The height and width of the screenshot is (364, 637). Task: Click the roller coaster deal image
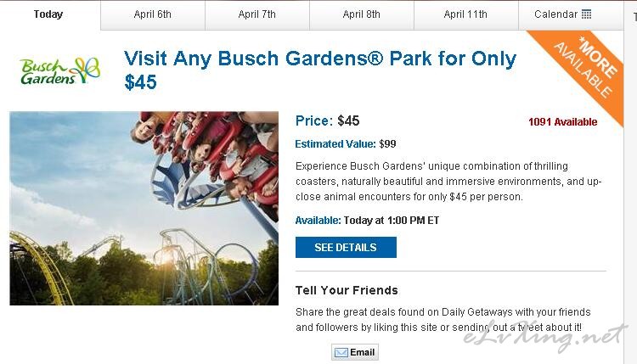[144, 208]
